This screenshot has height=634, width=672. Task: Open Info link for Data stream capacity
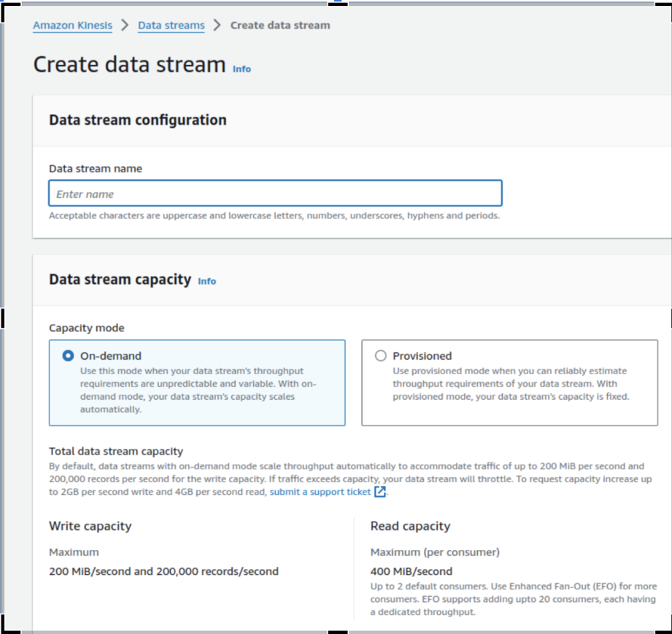click(207, 281)
